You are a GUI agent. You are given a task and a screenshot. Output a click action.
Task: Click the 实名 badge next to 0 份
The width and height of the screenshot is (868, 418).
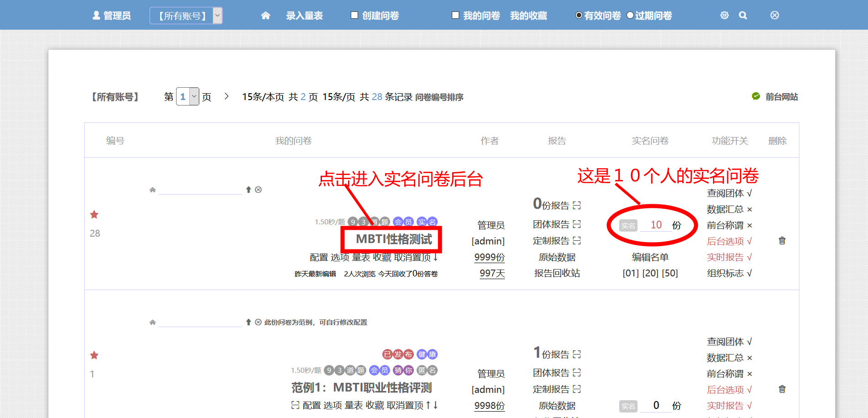coord(628,406)
